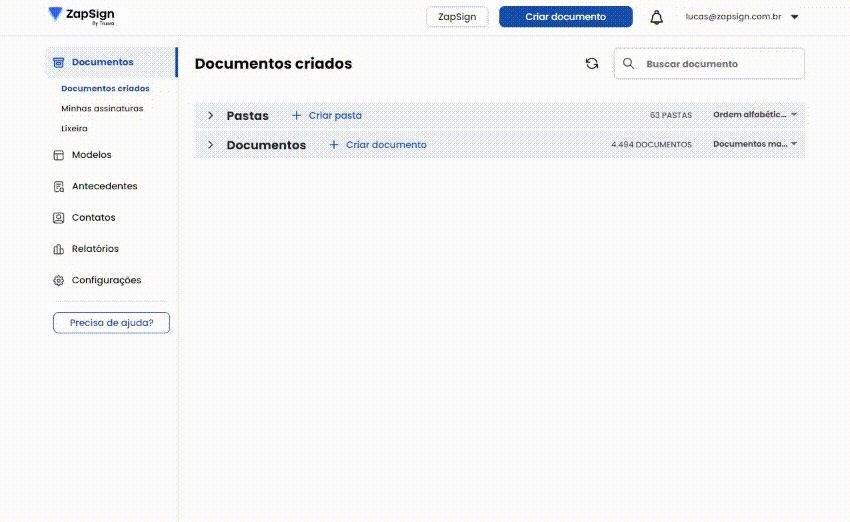Open the notifications bell
Image resolution: width=850 pixels, height=522 pixels.
pos(656,17)
